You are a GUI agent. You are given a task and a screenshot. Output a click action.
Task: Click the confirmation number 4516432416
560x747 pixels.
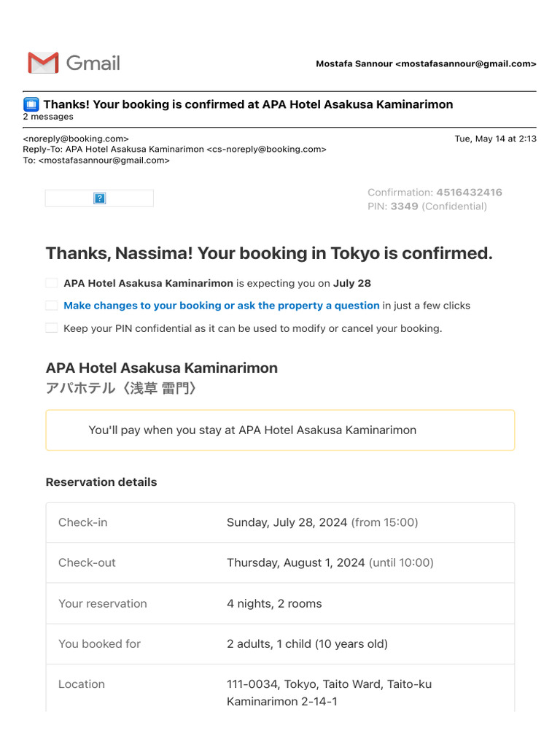point(469,193)
